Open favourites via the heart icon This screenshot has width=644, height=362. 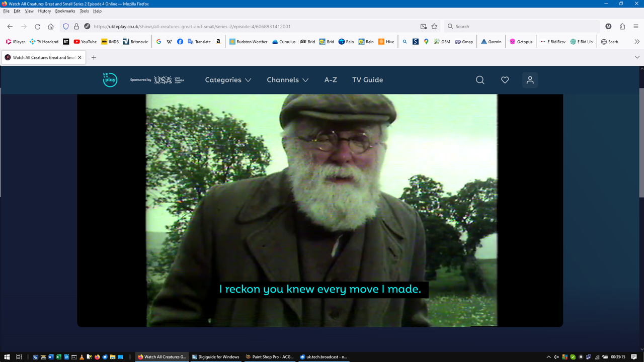point(505,80)
